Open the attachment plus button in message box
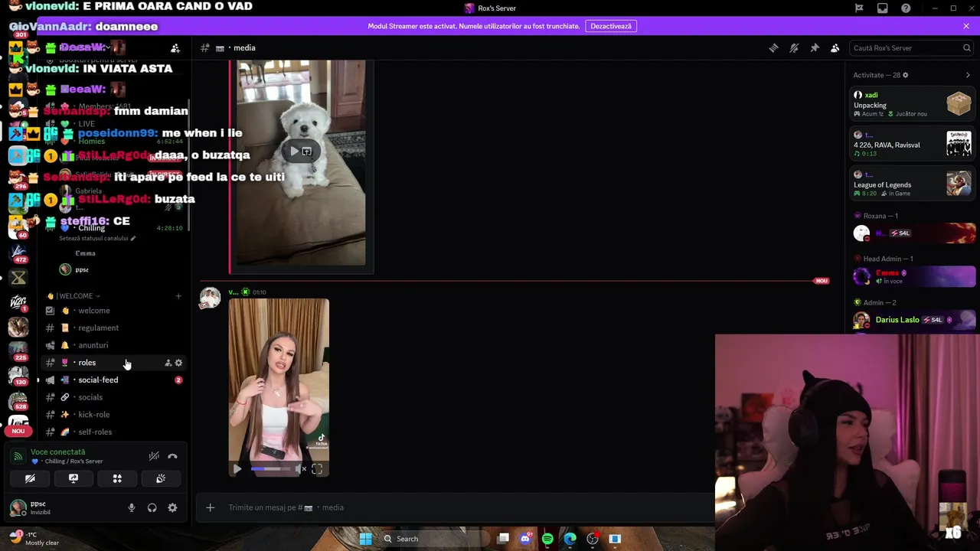The height and width of the screenshot is (551, 980). coord(210,507)
